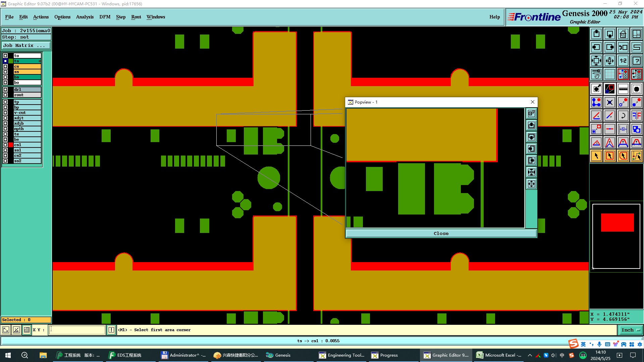Click the red cs1 layer color swatch
644x362 pixels.
click(11, 145)
